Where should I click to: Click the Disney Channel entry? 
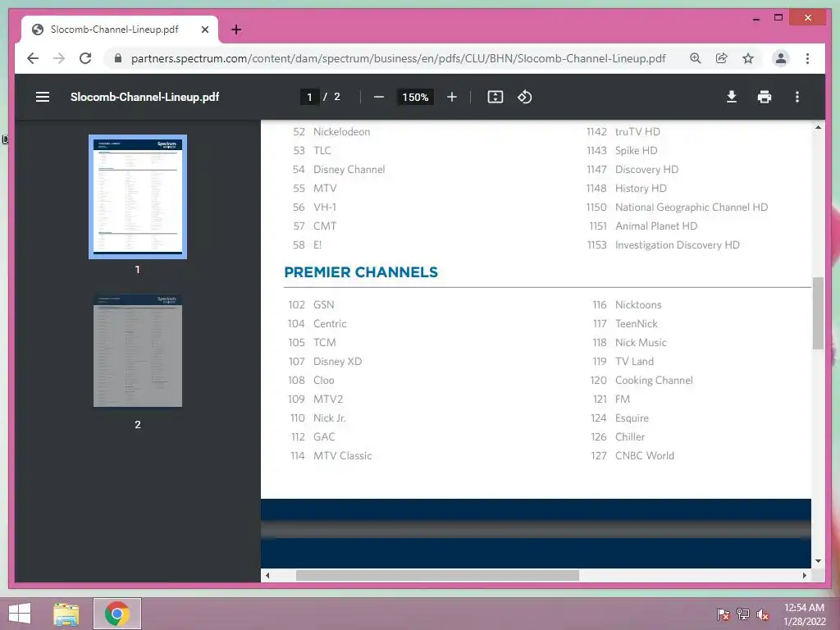tap(349, 169)
